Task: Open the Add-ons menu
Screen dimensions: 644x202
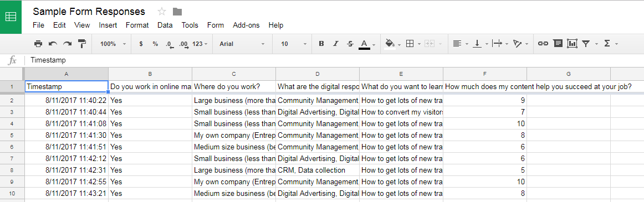Action: point(246,25)
